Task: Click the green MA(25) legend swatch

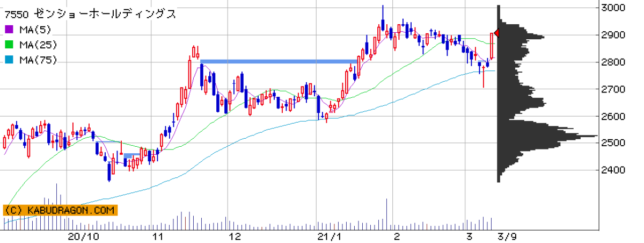Action: tap(9, 45)
